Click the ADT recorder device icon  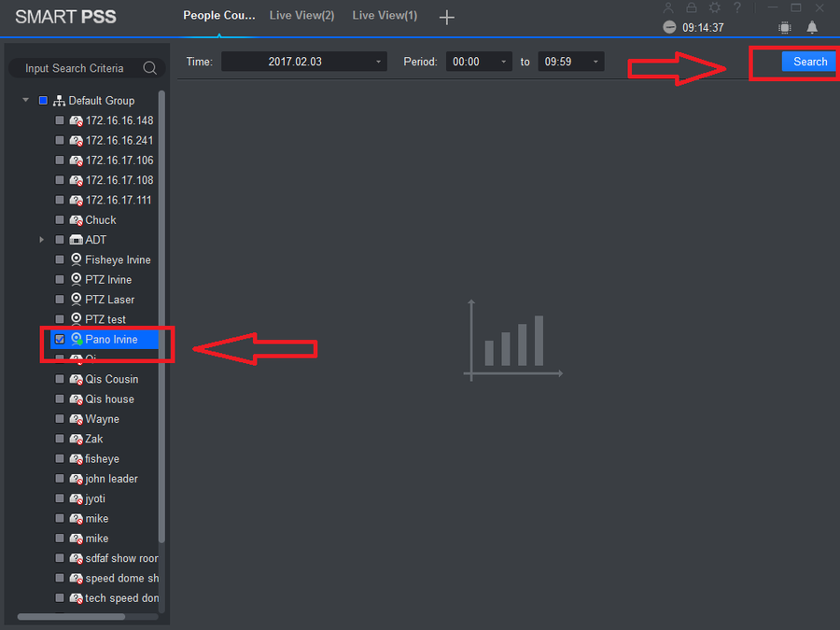click(x=77, y=240)
